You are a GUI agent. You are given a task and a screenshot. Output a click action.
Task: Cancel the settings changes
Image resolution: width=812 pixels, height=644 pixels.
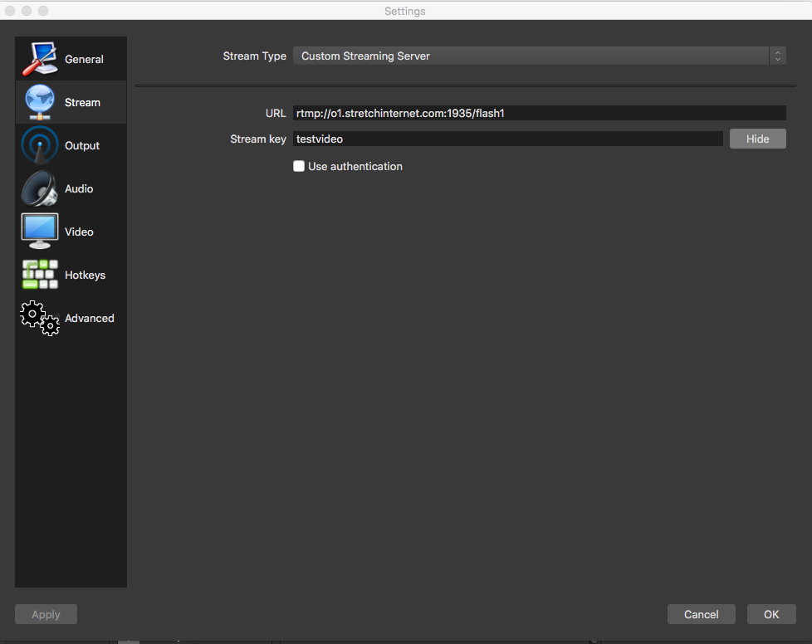(x=701, y=614)
